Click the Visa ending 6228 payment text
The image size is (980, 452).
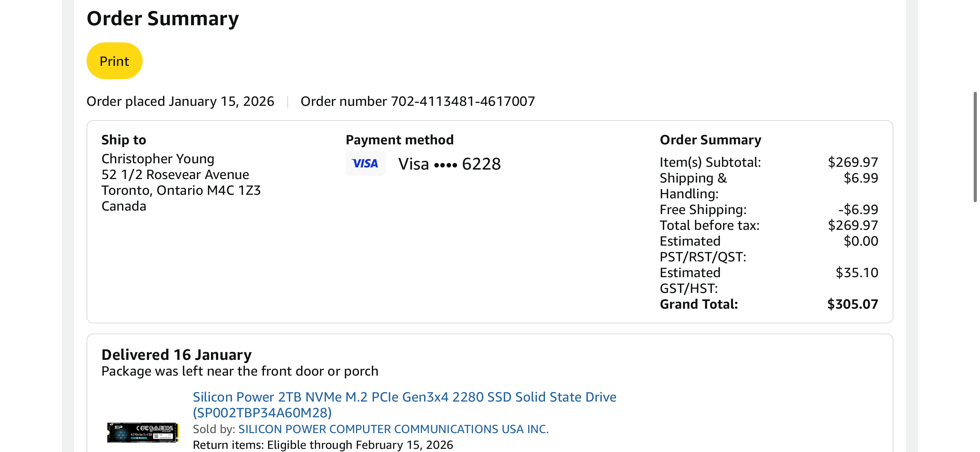click(x=449, y=164)
